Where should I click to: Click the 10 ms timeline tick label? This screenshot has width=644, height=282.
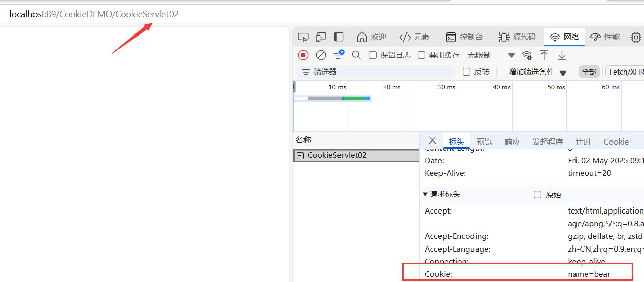click(337, 87)
